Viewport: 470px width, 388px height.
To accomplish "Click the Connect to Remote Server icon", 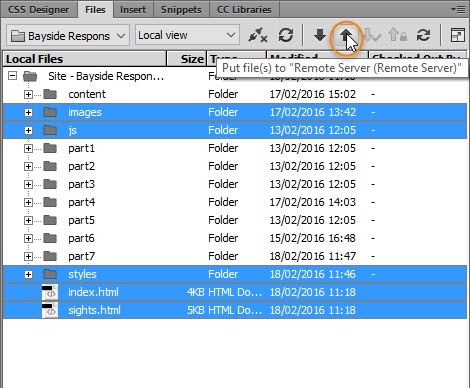I will point(258,35).
